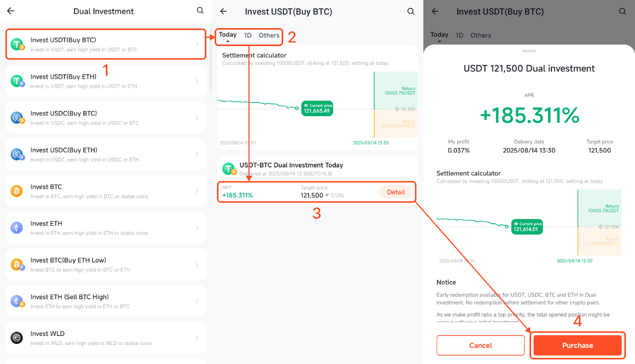Select the Today tab
Image resolution: width=635 pixels, height=364 pixels.
coord(228,35)
